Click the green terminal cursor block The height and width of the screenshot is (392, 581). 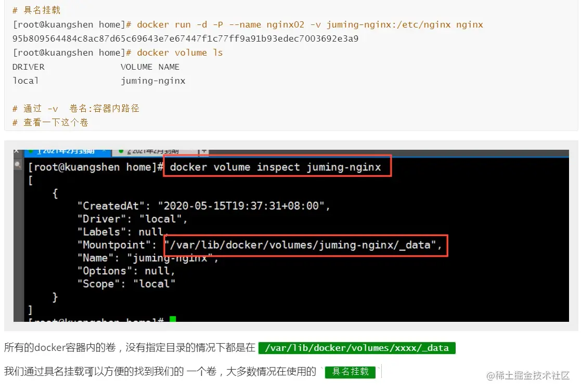tap(173, 319)
